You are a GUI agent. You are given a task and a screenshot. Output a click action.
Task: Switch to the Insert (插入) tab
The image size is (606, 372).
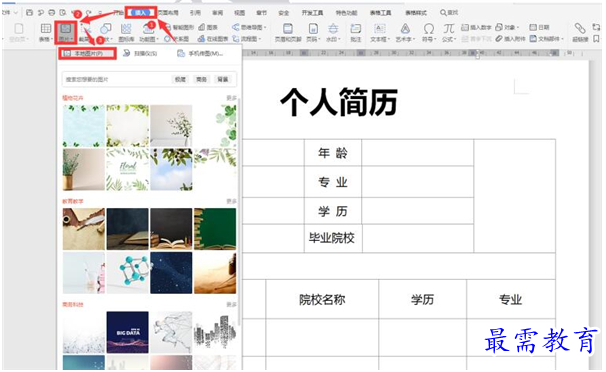point(141,13)
